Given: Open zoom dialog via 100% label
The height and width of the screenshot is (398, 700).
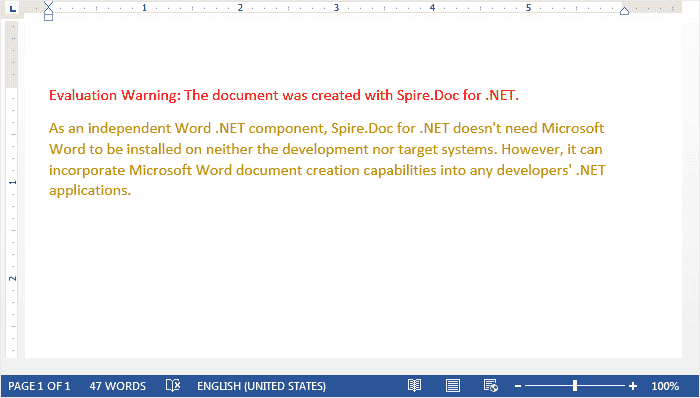Looking at the screenshot, I should 665,386.
